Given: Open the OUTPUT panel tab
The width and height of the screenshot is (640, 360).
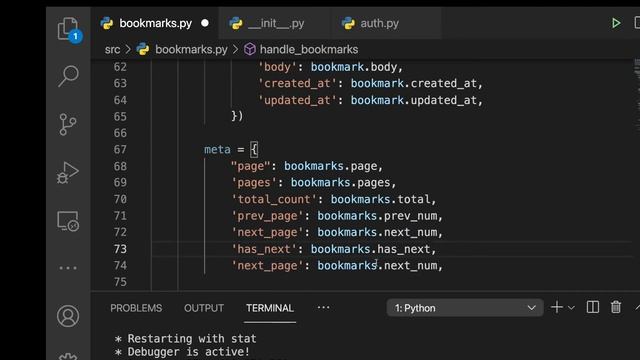Looking at the screenshot, I should click(204, 308).
